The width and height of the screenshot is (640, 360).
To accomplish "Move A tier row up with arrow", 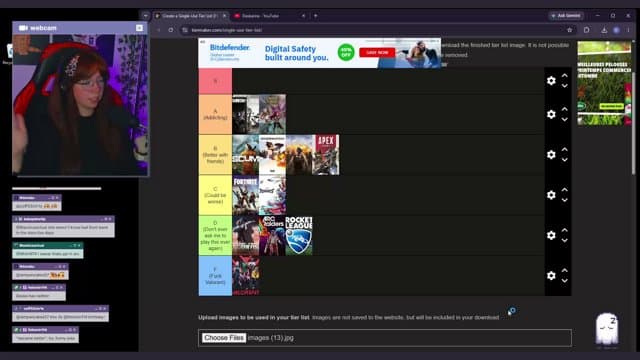I will (564, 109).
